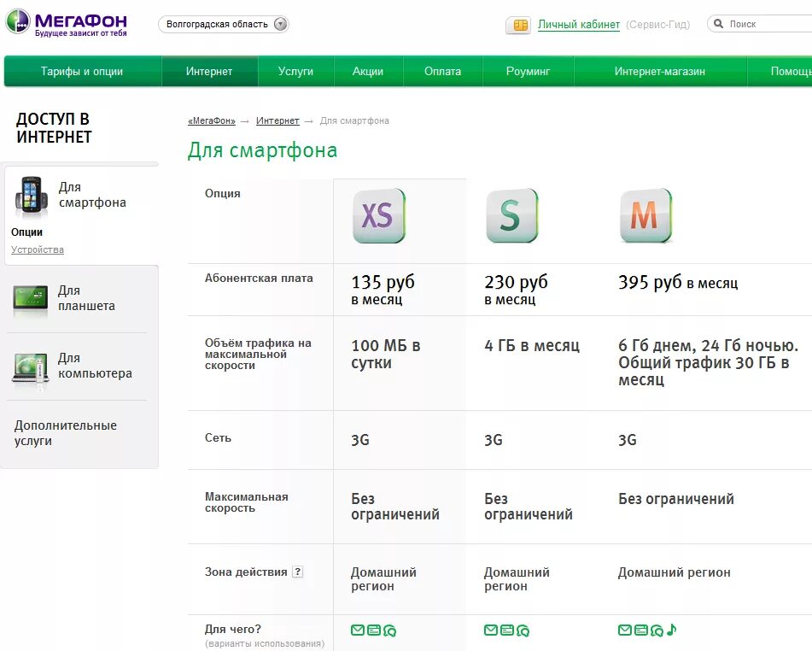Click the laptop with modem image
This screenshot has width=812, height=651.
(x=31, y=367)
